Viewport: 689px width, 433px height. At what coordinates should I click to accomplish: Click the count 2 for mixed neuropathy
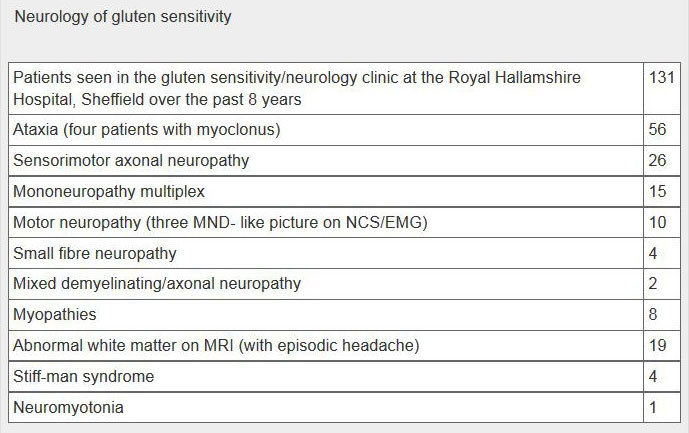click(653, 284)
